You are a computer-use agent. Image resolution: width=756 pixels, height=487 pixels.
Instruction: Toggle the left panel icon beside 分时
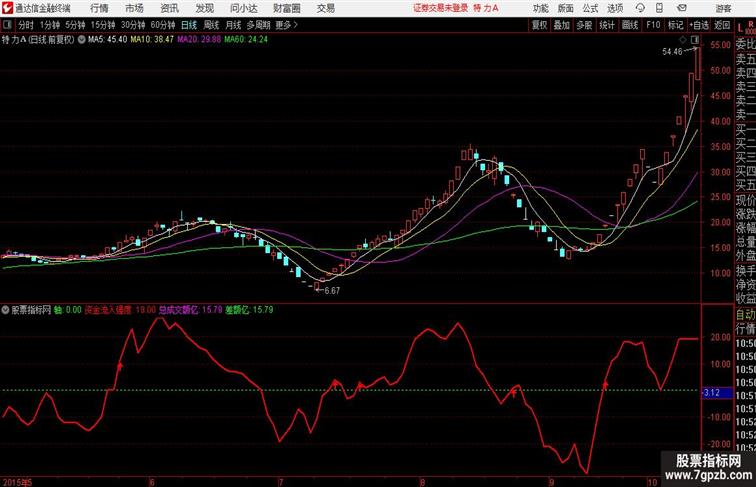coord(7,25)
